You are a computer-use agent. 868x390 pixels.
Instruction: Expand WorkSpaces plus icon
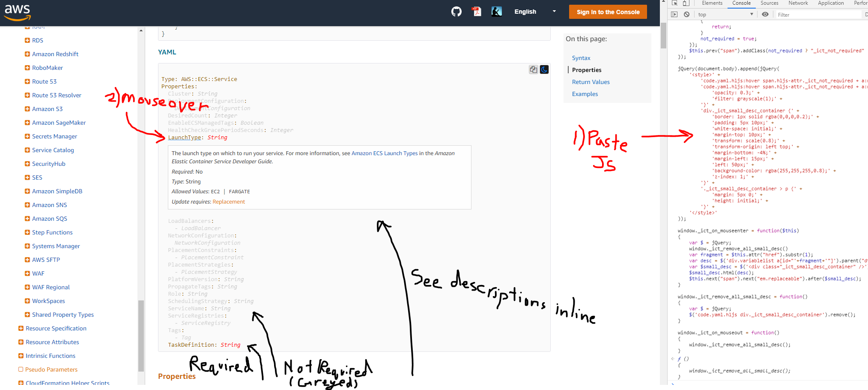[x=27, y=301]
